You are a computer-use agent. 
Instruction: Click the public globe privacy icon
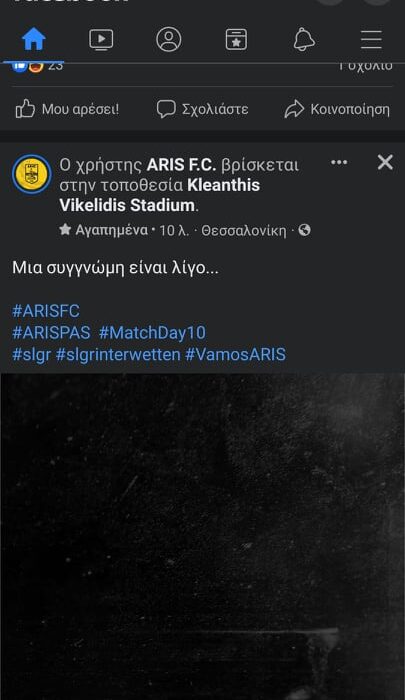click(305, 230)
